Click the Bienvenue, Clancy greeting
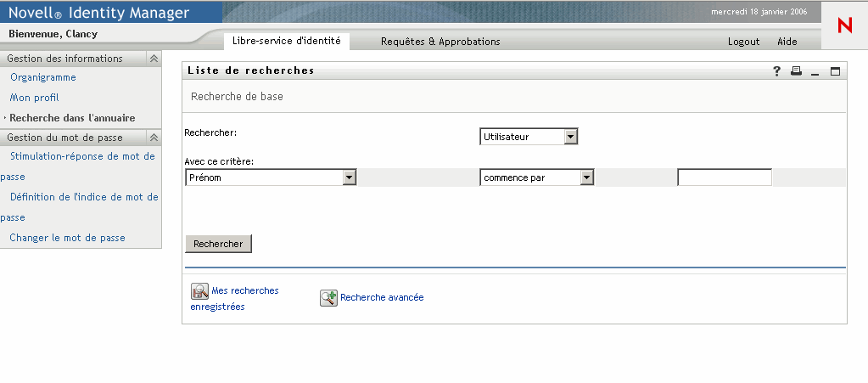The image size is (868, 383). coord(53,34)
